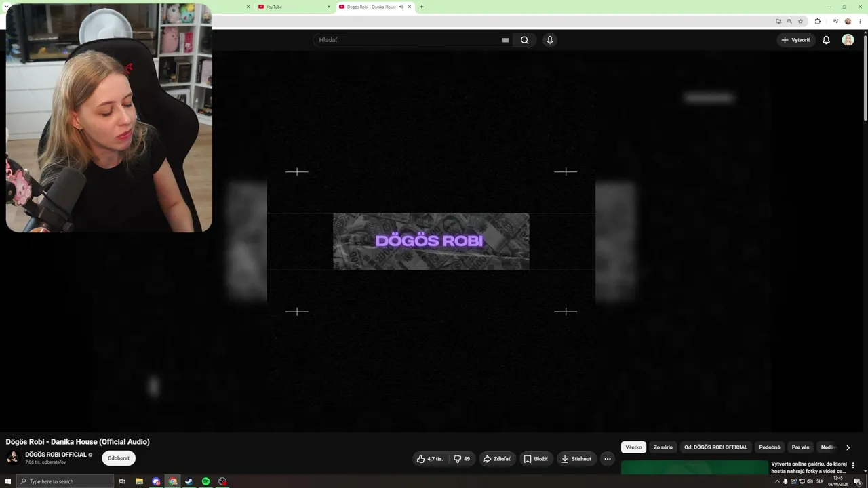This screenshot has height=488, width=868.
Task: Select the Podobné filter chip
Action: pyautogui.click(x=770, y=447)
